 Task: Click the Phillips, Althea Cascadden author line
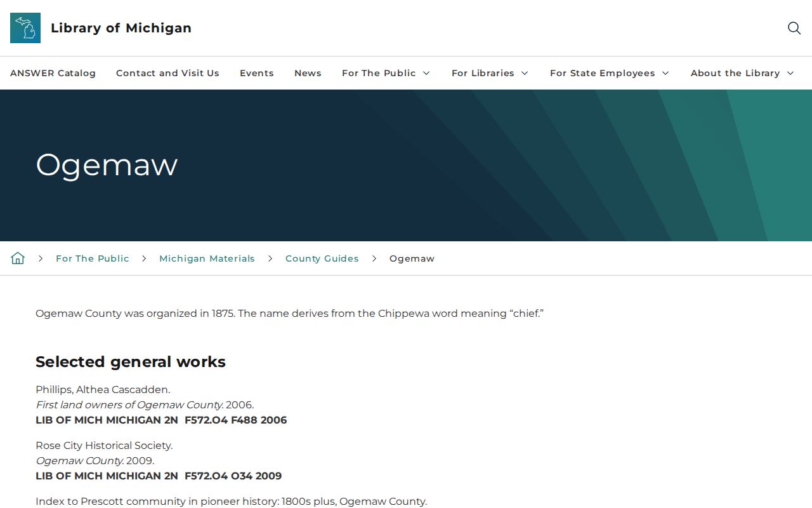pyautogui.click(x=103, y=389)
